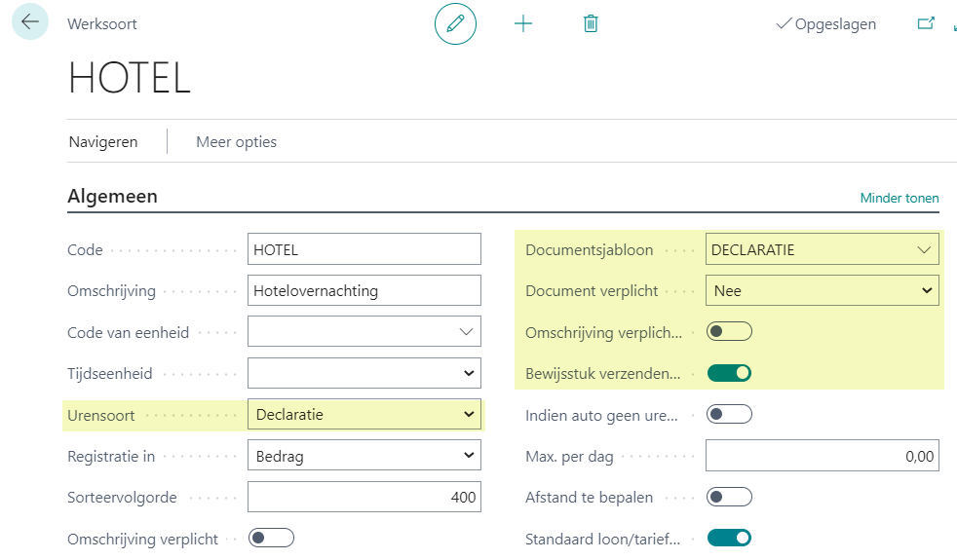Open page in new window icon
This screenshot has width=957, height=560.
pos(925,23)
